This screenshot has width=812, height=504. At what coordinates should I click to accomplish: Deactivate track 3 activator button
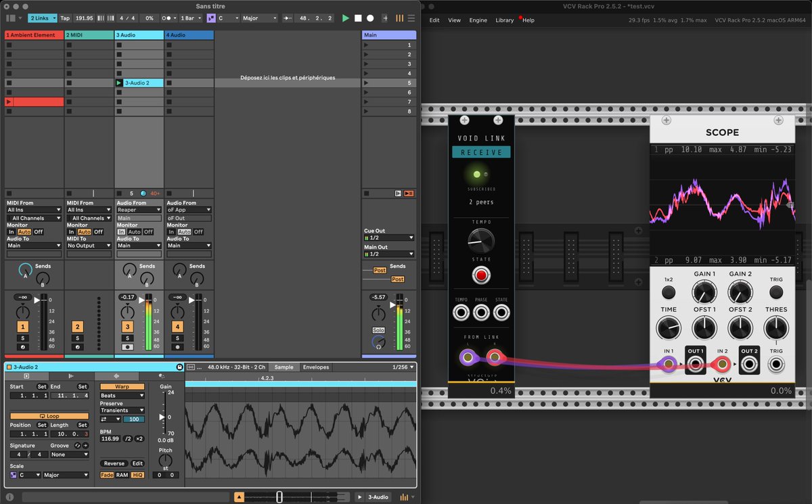[x=127, y=327]
